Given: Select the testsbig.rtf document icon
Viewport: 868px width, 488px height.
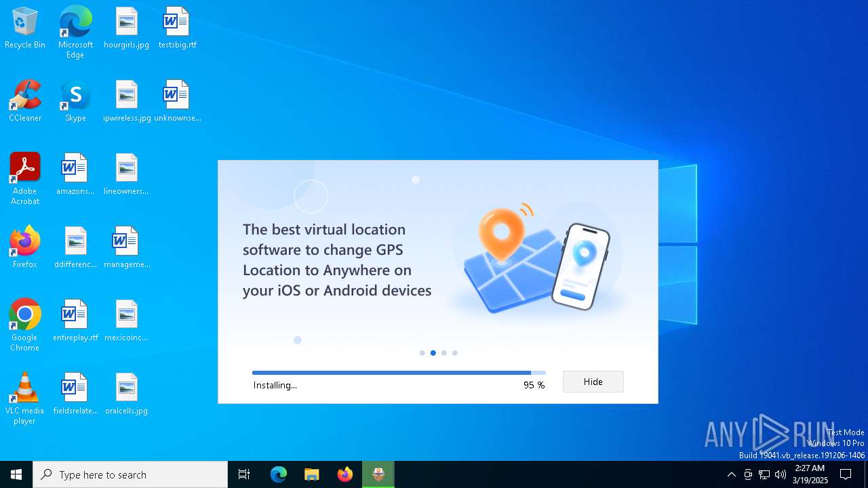Looking at the screenshot, I should click(177, 28).
